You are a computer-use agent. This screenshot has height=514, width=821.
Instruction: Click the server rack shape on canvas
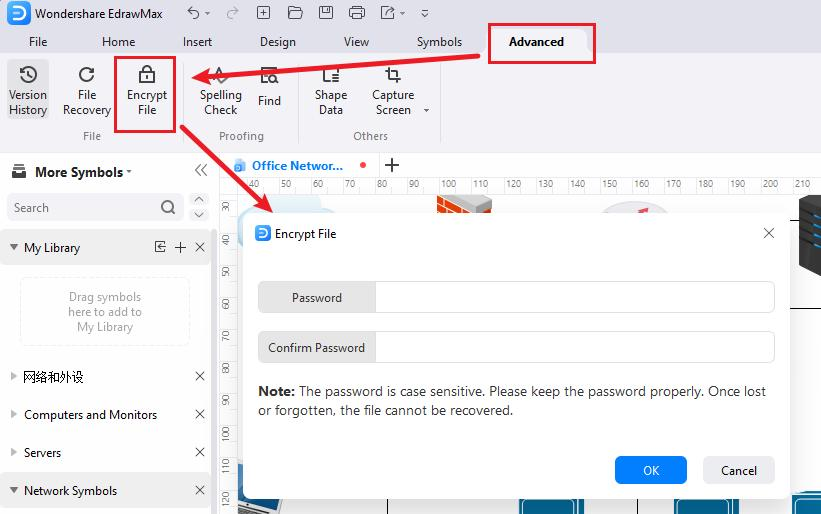point(809,236)
